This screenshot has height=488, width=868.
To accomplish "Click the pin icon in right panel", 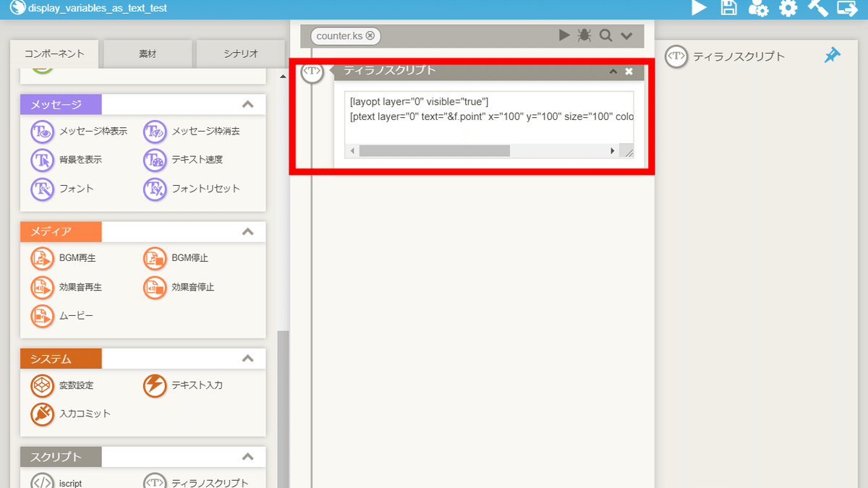I will point(833,56).
